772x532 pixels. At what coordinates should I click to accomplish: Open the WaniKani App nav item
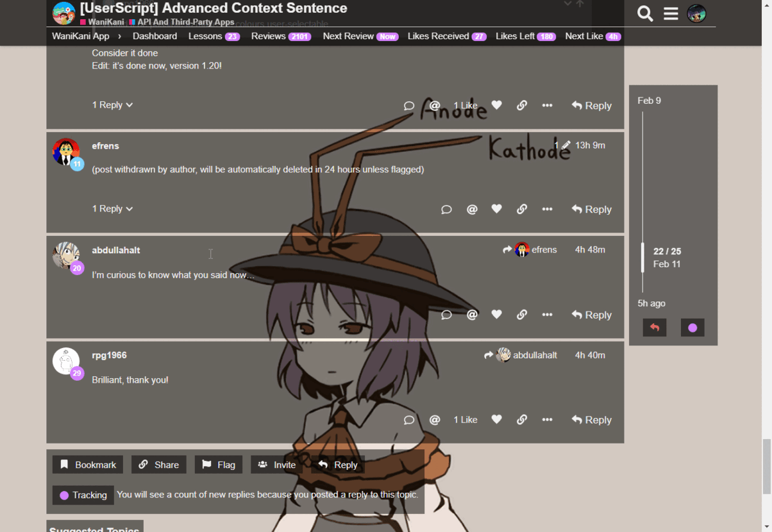(x=81, y=37)
